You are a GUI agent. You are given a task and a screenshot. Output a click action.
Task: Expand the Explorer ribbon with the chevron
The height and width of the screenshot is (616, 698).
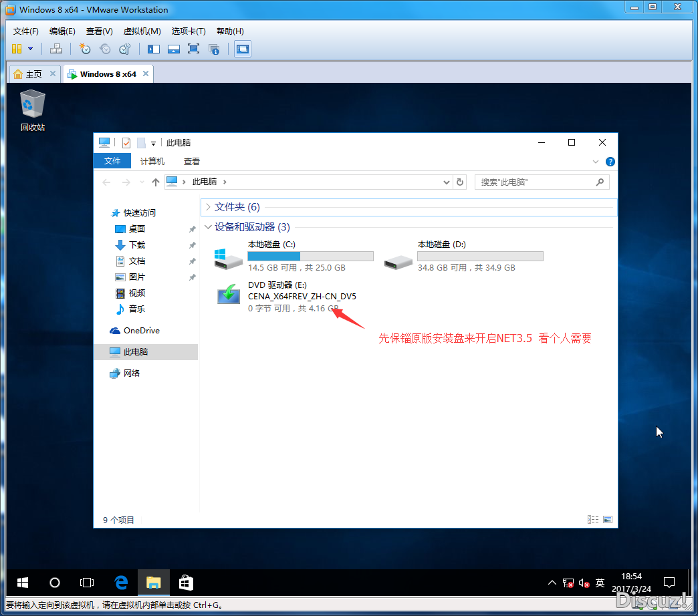(x=596, y=162)
